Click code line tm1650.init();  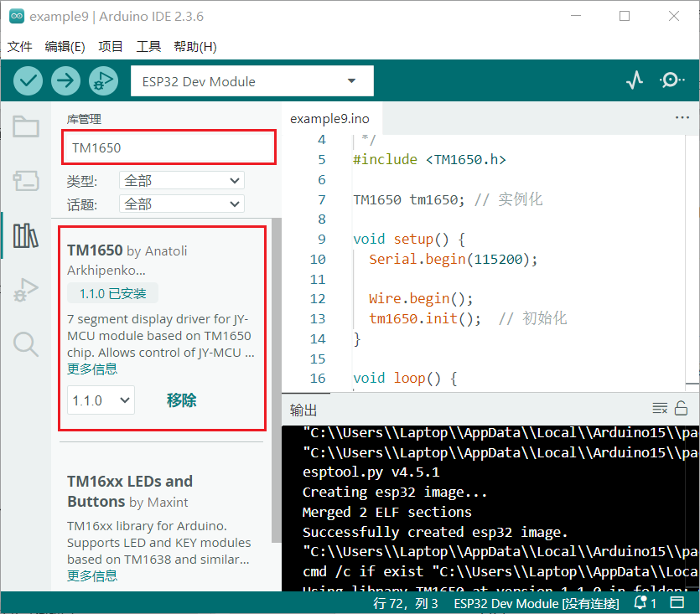tap(425, 318)
